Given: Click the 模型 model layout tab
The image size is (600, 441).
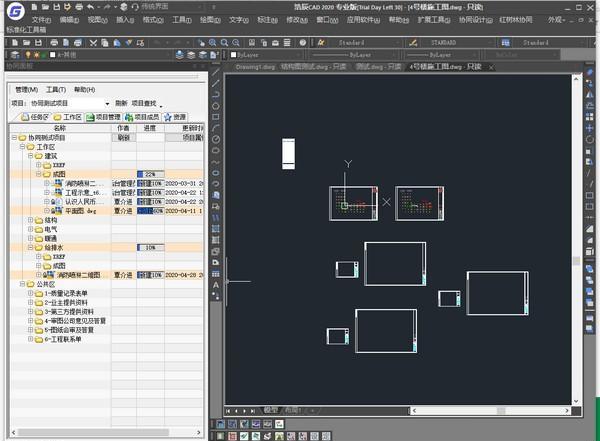Looking at the screenshot, I should (271, 410).
